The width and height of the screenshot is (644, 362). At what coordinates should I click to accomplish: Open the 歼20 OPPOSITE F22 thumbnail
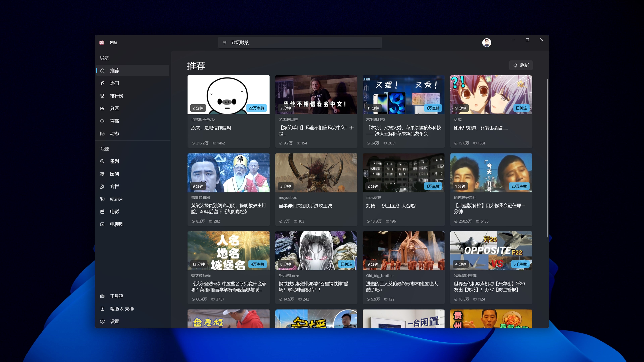[x=491, y=251]
